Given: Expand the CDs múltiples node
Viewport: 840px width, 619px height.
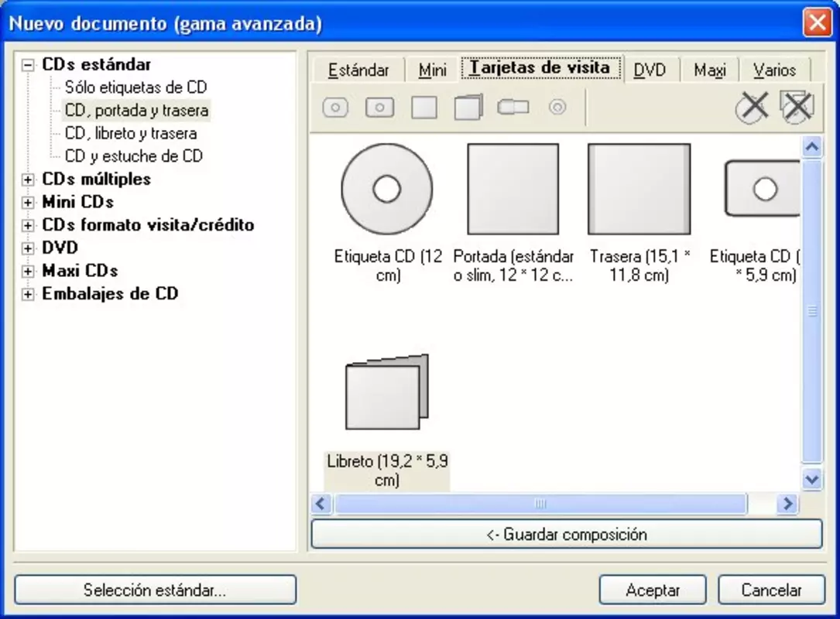Looking at the screenshot, I should click(x=27, y=180).
